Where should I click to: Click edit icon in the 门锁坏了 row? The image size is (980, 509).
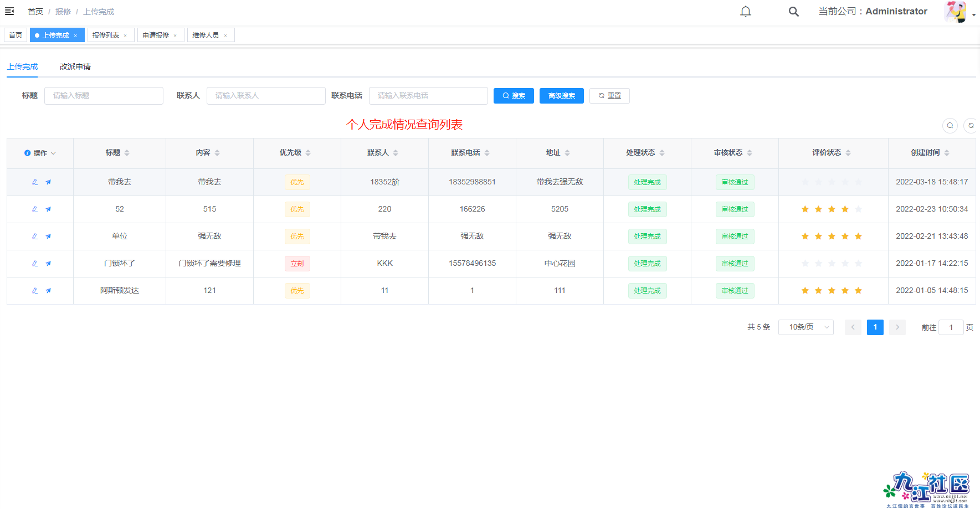point(35,264)
